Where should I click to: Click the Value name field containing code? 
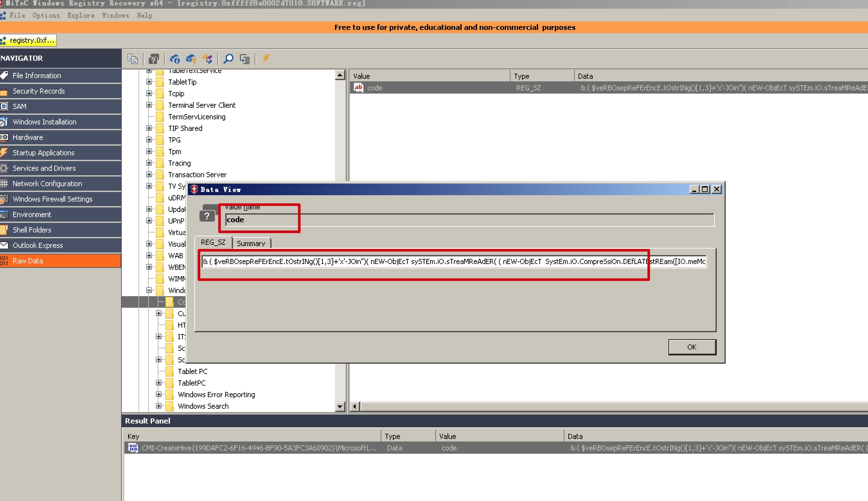coord(470,220)
